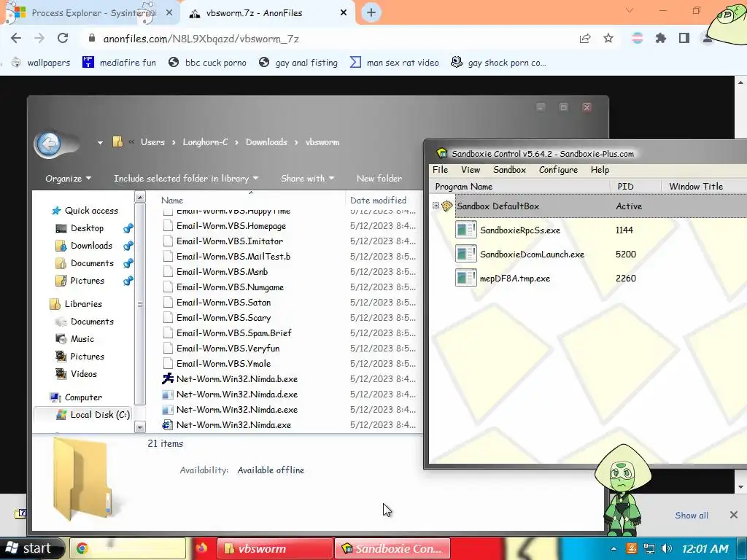This screenshot has width=747, height=560.
Task: Open the Sandboxie Sandbox menu
Action: point(509,170)
